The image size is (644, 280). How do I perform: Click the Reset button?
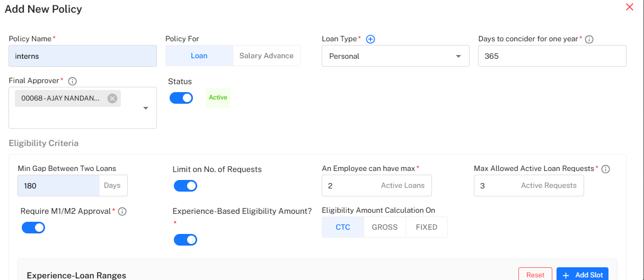535,275
